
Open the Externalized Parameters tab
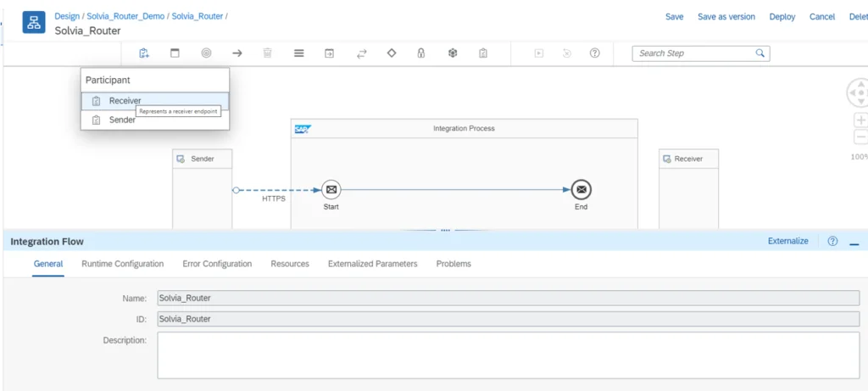tap(372, 264)
